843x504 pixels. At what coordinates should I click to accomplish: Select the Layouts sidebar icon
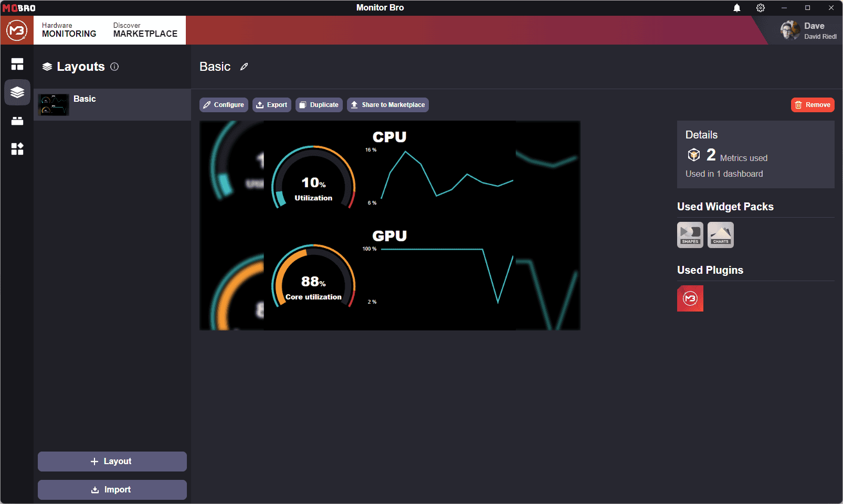17,92
